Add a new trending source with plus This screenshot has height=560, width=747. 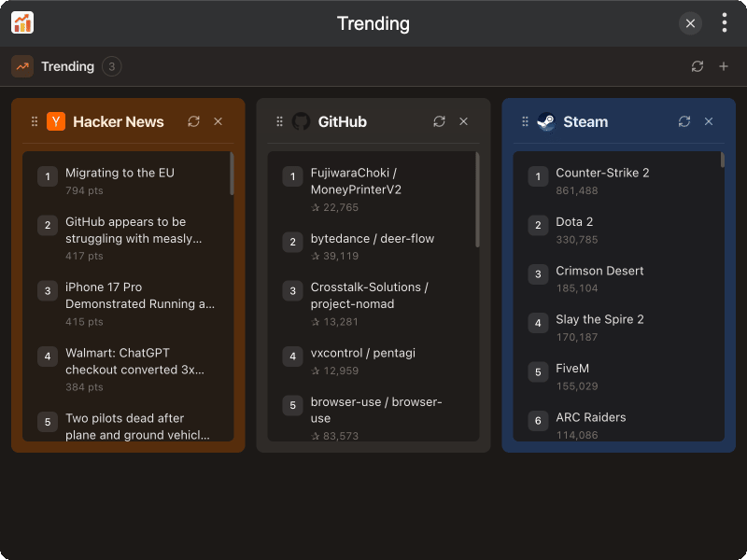click(x=723, y=66)
